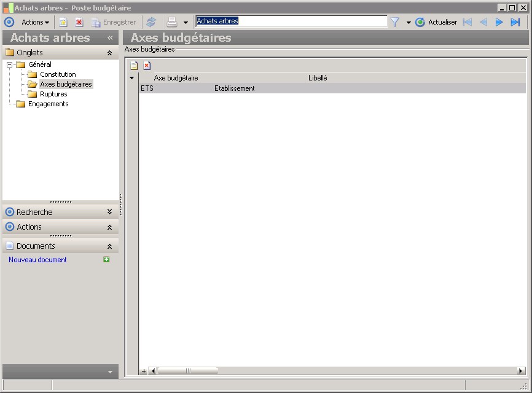Delete the budget axis line icon
The image size is (532, 393).
[x=147, y=66]
